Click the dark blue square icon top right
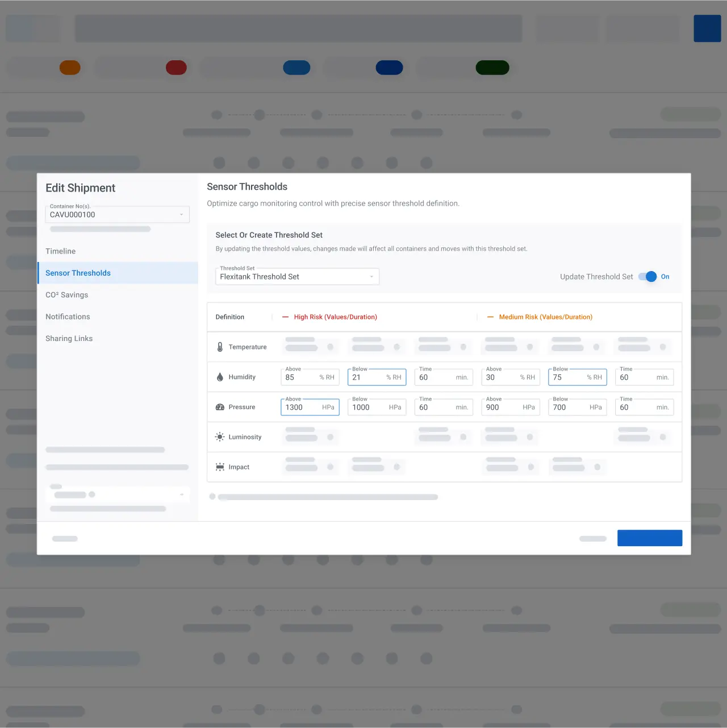Image resolution: width=727 pixels, height=728 pixels. pos(707,28)
